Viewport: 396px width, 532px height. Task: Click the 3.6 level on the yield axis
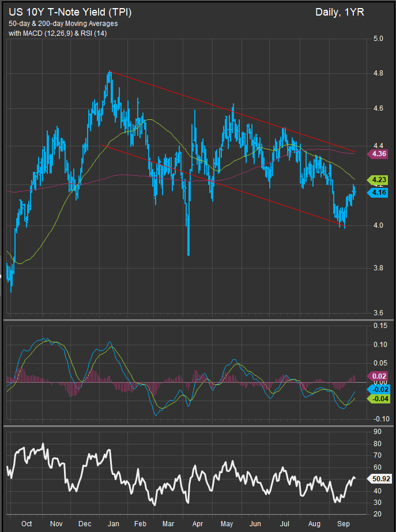[x=379, y=313]
